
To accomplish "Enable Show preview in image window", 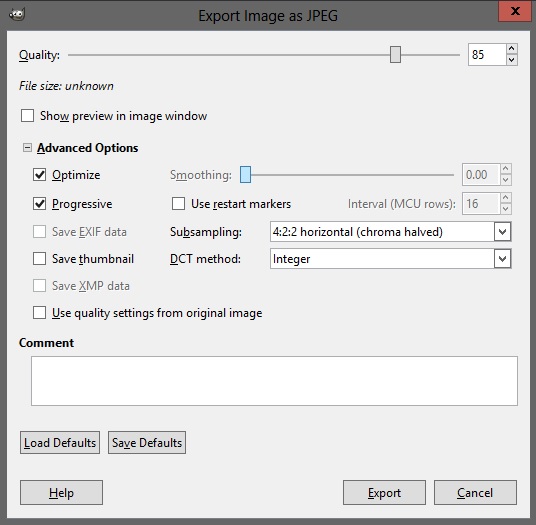I will click(27, 116).
